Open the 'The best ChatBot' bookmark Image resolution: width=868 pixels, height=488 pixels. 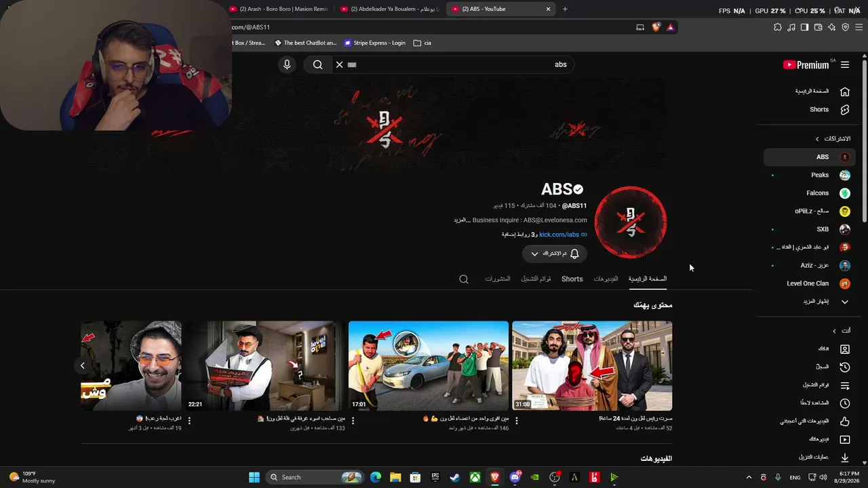305,43
